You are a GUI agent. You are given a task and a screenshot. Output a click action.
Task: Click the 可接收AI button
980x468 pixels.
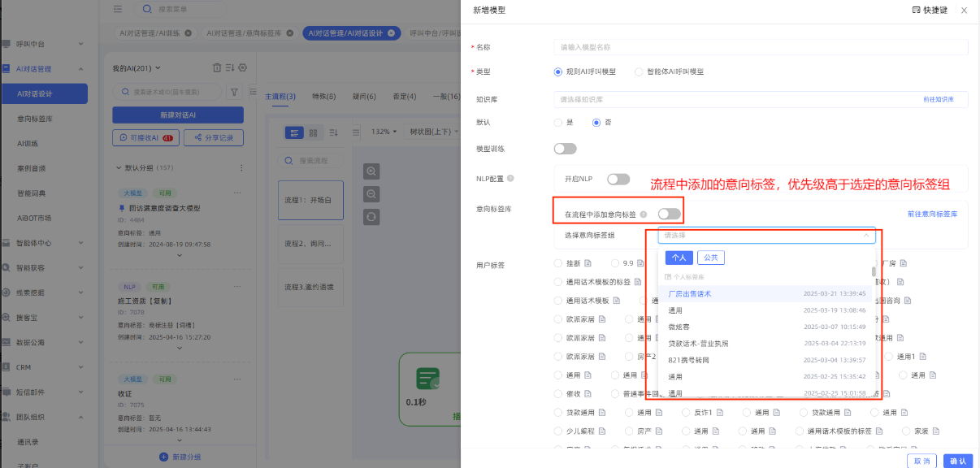click(145, 138)
